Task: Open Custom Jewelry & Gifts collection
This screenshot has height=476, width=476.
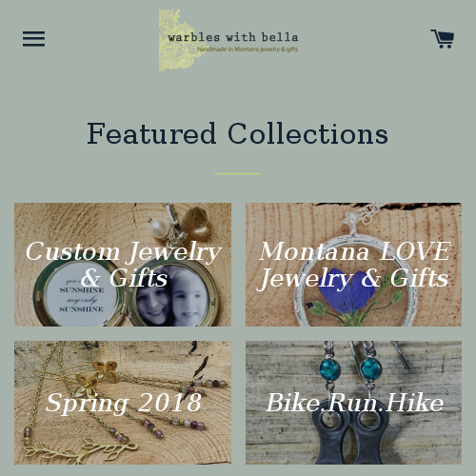Action: pyautogui.click(x=123, y=265)
